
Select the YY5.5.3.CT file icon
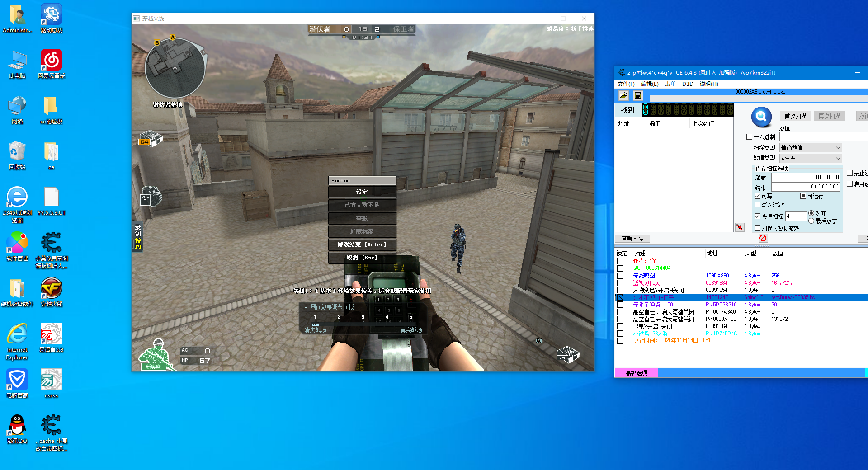pyautogui.click(x=52, y=201)
